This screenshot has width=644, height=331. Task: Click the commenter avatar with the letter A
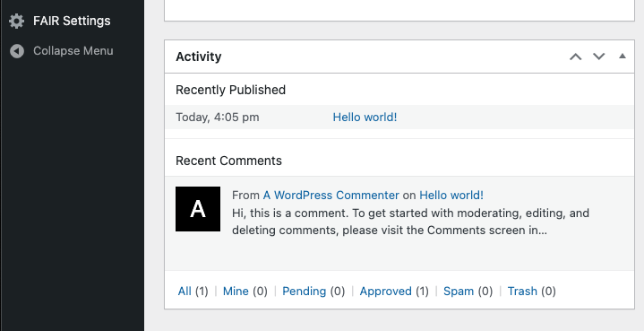point(198,209)
